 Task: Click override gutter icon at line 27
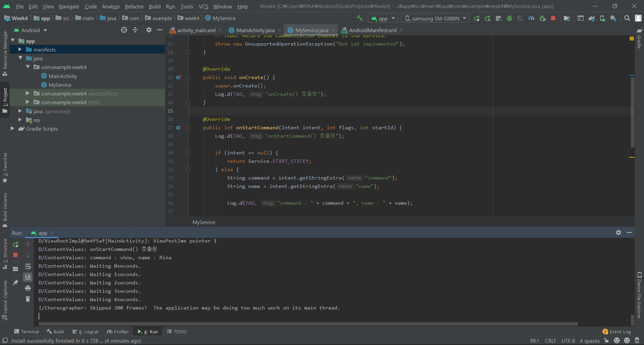pos(178,128)
